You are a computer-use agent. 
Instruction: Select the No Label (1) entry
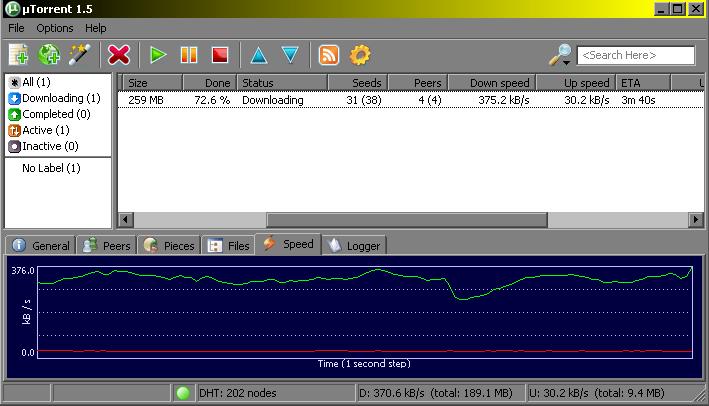pyautogui.click(x=51, y=168)
